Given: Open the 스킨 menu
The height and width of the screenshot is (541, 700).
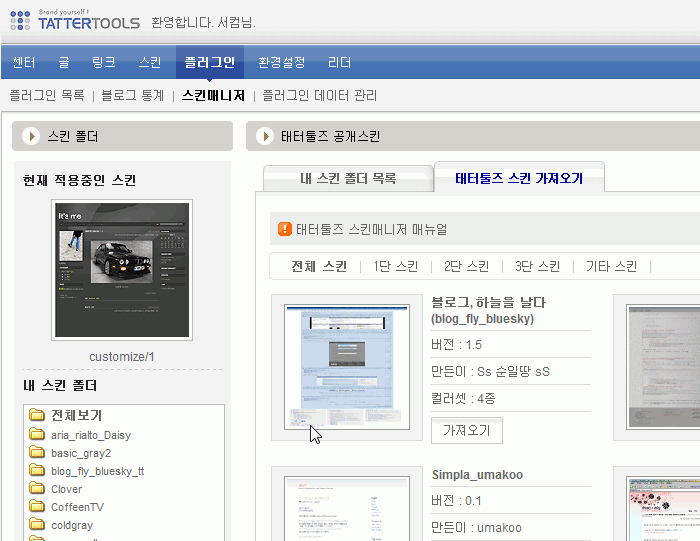Looking at the screenshot, I should (150, 62).
